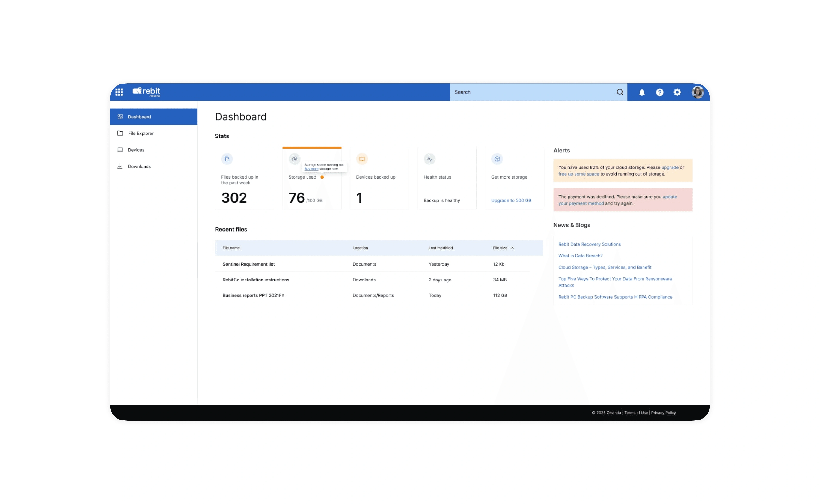Image resolution: width=820 pixels, height=504 pixels.
Task: Click the files backed up icon
Action: click(227, 159)
